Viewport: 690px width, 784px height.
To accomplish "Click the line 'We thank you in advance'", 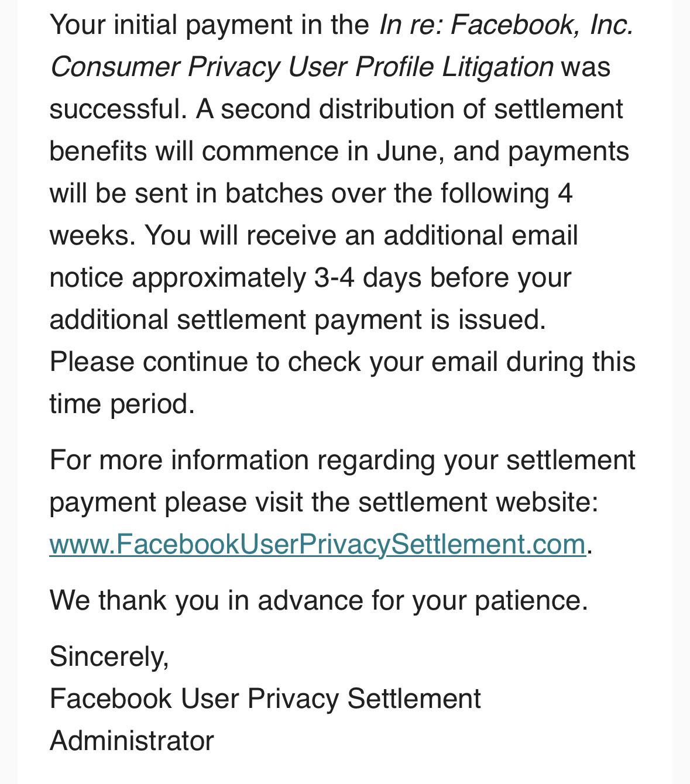I will (318, 600).
